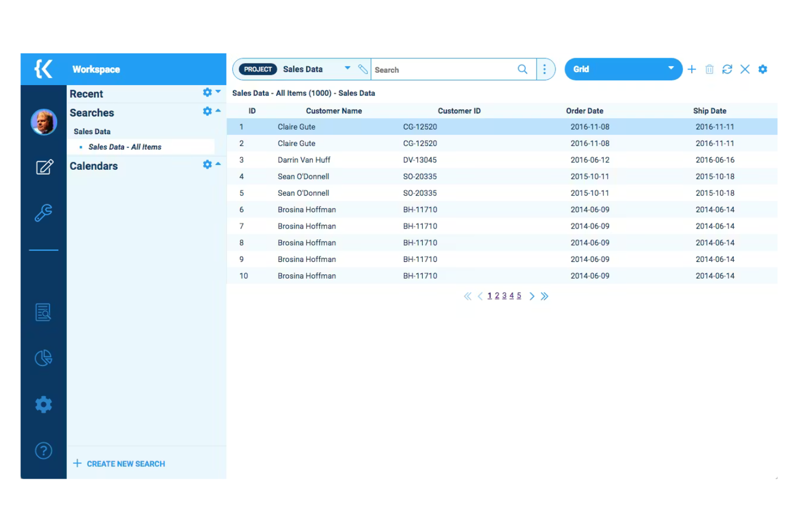This screenshot has height=532, width=798.
Task: Collapse the Calendars section
Action: [218, 164]
